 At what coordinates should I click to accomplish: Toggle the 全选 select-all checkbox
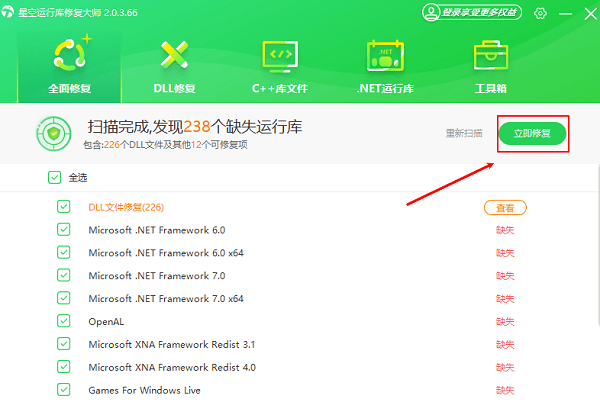tap(54, 177)
